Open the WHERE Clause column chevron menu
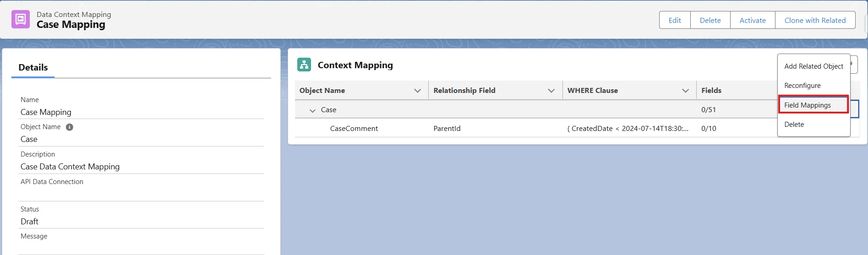The width and height of the screenshot is (868, 255). coord(685,91)
